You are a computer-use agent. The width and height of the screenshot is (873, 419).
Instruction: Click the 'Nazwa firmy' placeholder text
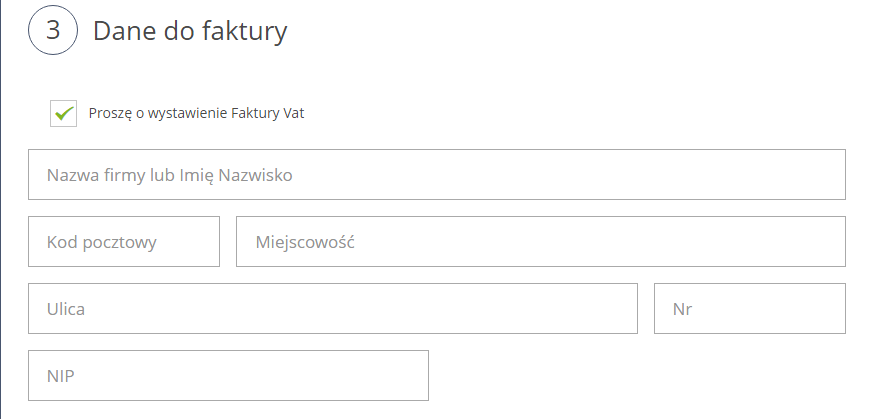[x=169, y=175]
